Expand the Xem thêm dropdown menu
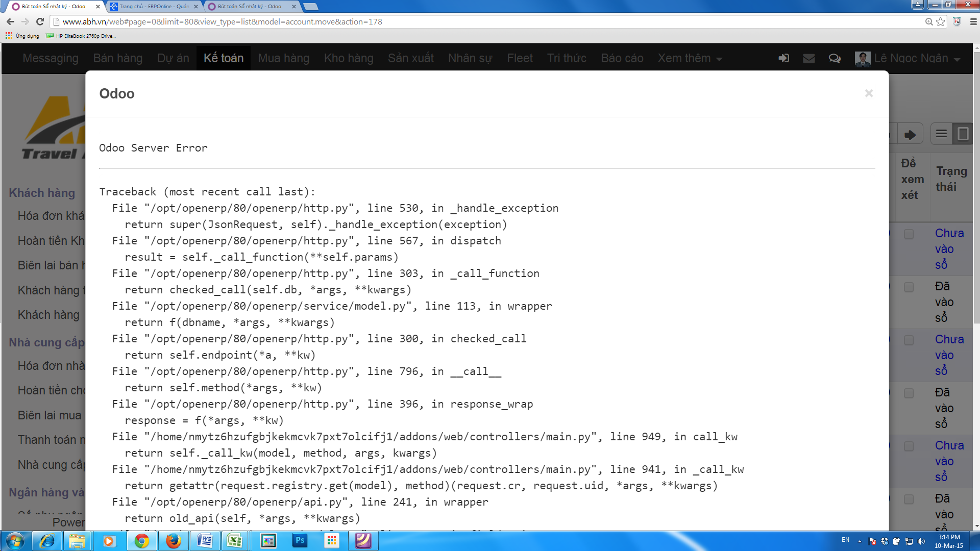Screen dimensions: 980x551 pyautogui.click(x=690, y=58)
